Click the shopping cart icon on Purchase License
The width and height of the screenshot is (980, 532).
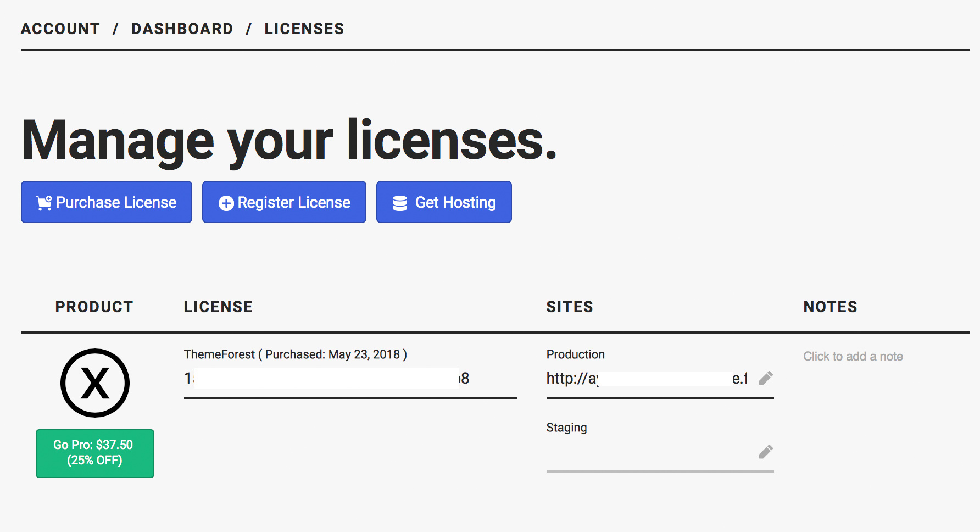tap(44, 203)
